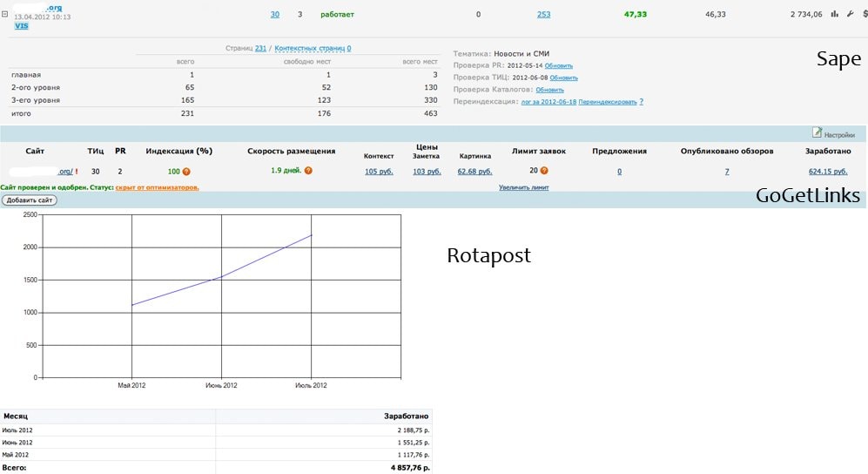Click the help icon next to 1.9 дней
The width and height of the screenshot is (868, 474).
(x=308, y=171)
